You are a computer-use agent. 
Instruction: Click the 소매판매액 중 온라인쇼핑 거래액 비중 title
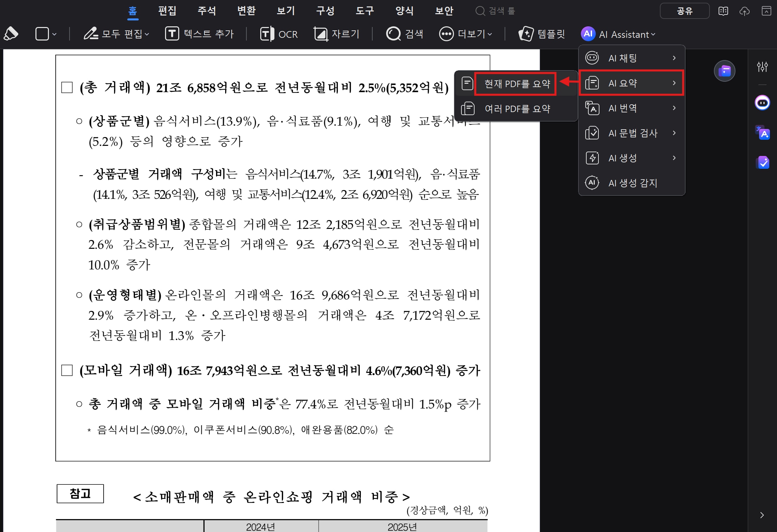(271, 497)
